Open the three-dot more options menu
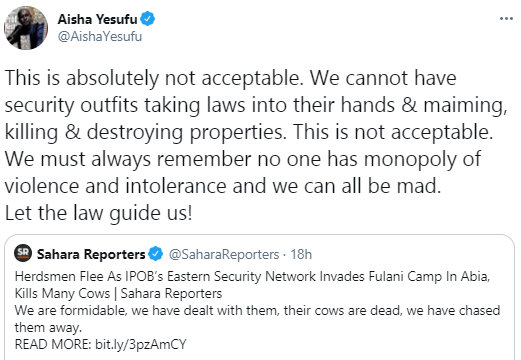The image size is (521, 360). tap(506, 19)
